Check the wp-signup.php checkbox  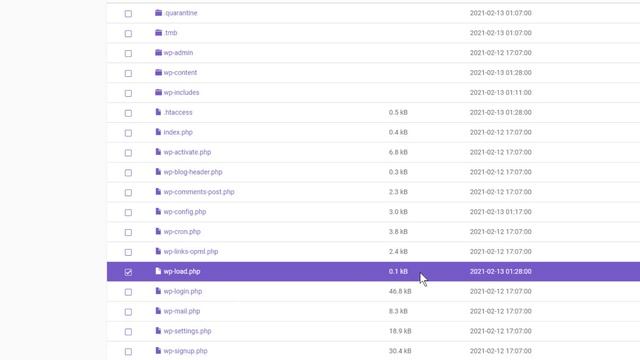click(128, 352)
